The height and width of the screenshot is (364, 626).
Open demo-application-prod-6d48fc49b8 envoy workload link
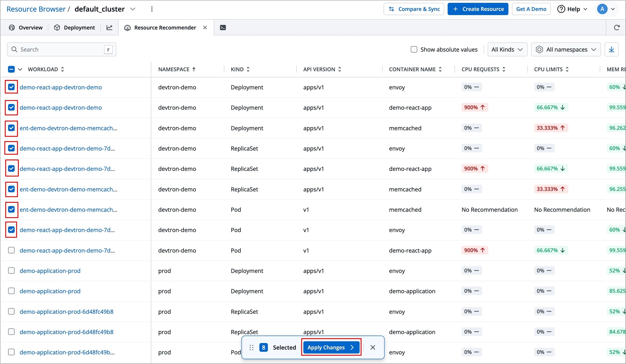66,312
